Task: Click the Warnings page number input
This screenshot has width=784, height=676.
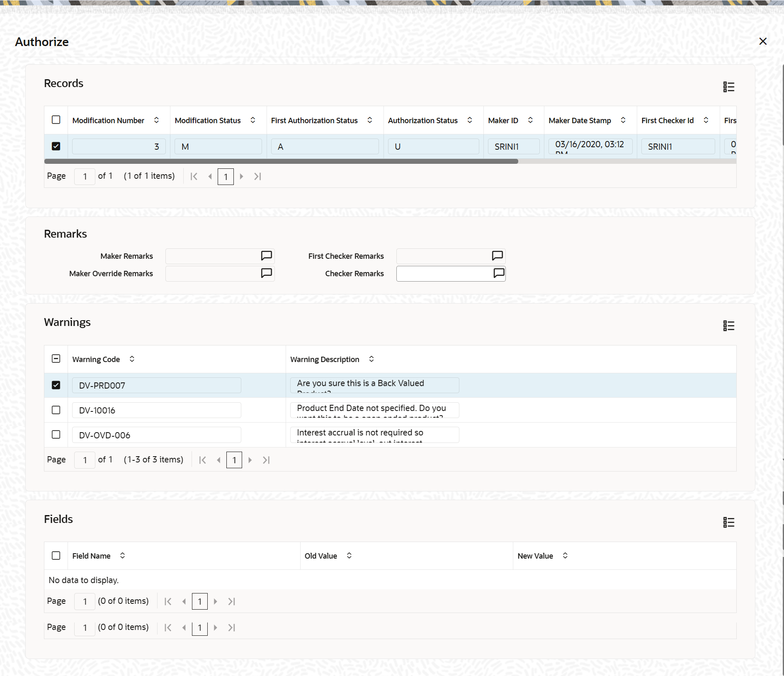Action: 85,460
